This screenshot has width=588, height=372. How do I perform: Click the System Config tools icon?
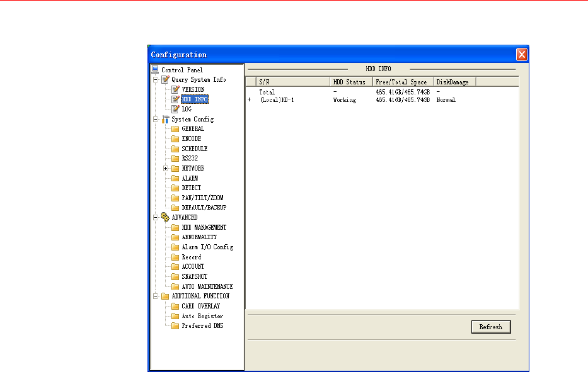(x=165, y=119)
